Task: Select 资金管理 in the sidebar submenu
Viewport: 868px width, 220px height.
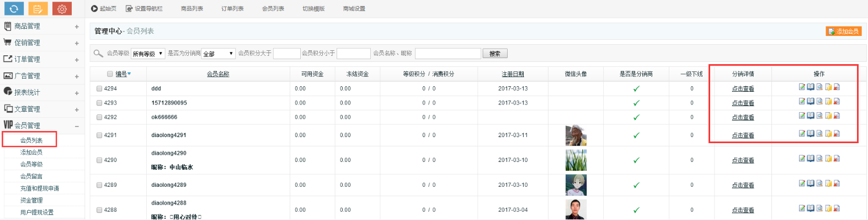Action: pyautogui.click(x=31, y=200)
